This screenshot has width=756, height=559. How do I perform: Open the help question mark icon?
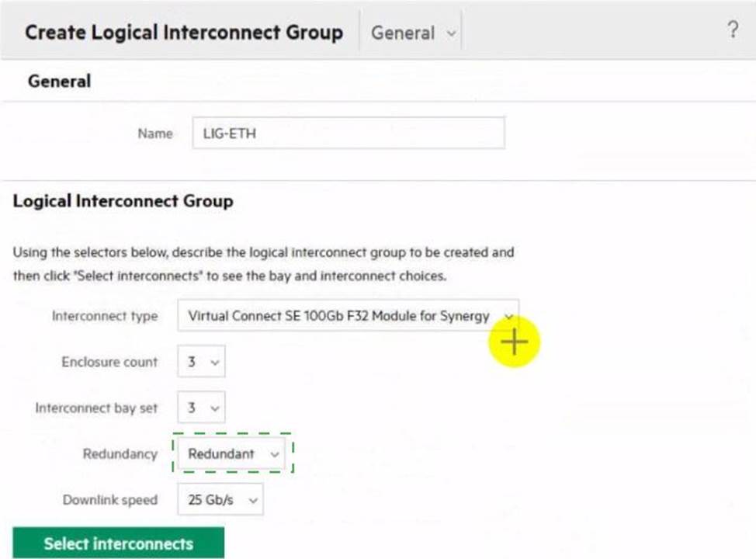click(x=732, y=31)
